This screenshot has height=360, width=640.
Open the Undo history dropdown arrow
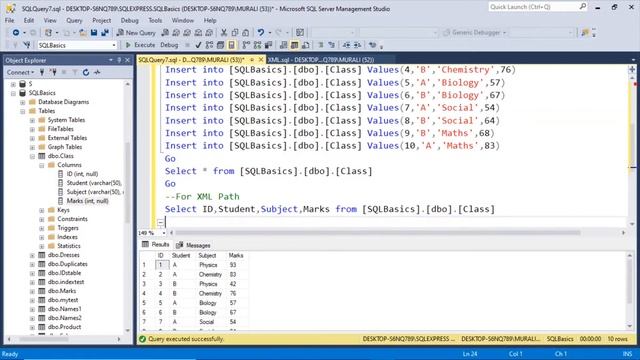point(269,33)
